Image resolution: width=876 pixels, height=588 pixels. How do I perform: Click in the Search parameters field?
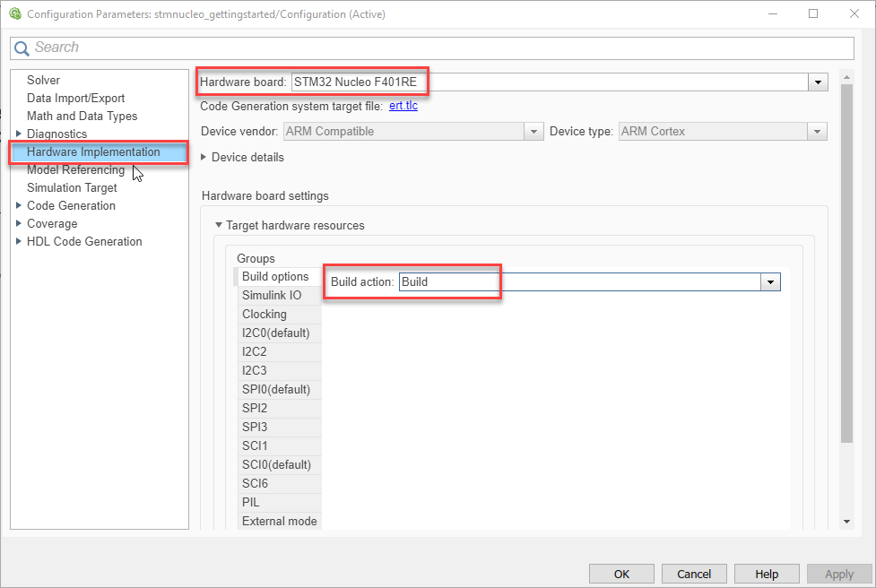pos(439,48)
